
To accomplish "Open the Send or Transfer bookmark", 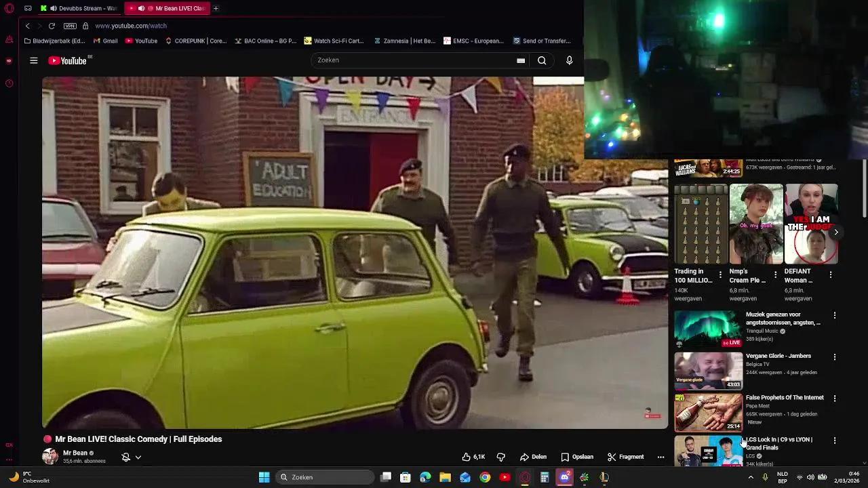I will [542, 41].
